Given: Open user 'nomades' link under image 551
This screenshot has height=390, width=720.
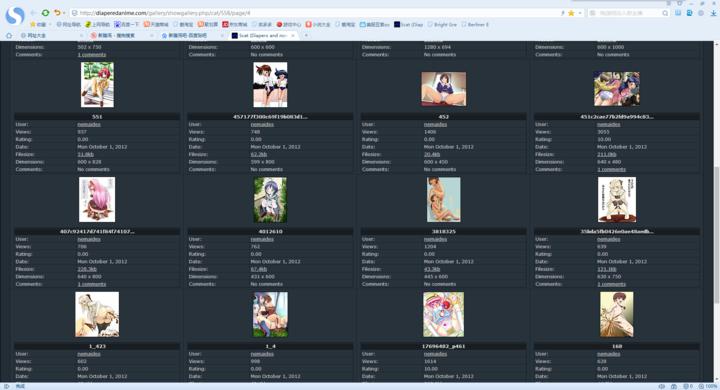Looking at the screenshot, I should (89, 124).
